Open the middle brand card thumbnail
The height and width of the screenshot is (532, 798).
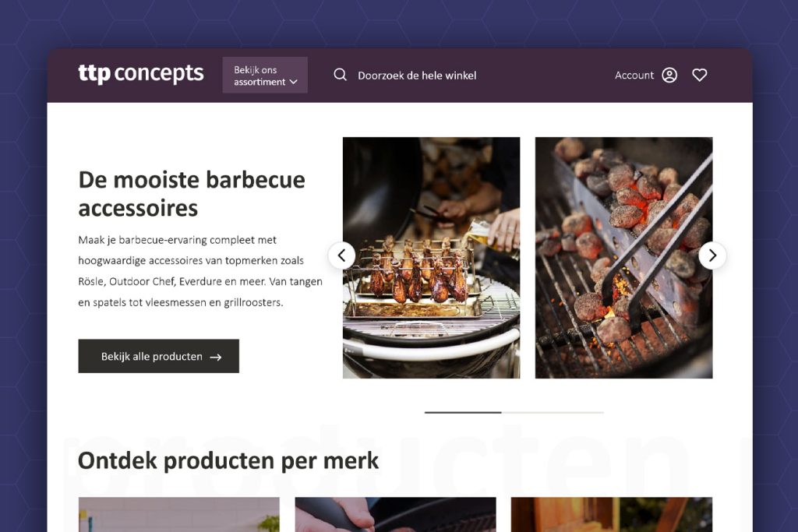click(x=395, y=515)
